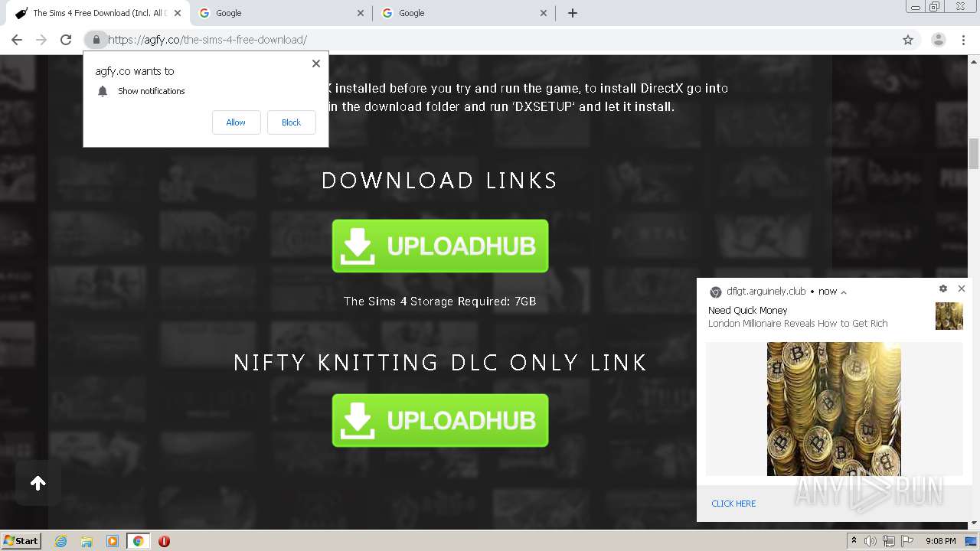Image resolution: width=980 pixels, height=551 pixels.
Task: Click the scroll-to-top arrow button
Action: (38, 483)
